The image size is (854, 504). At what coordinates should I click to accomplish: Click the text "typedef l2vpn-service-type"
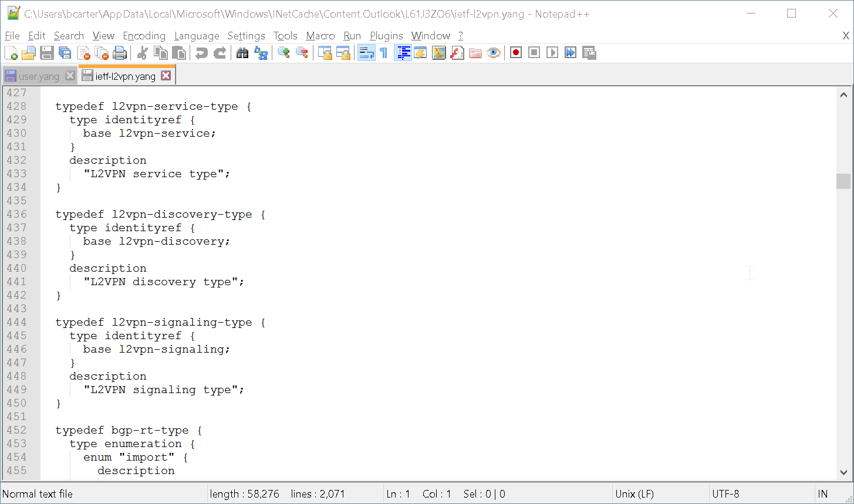[x=147, y=106]
